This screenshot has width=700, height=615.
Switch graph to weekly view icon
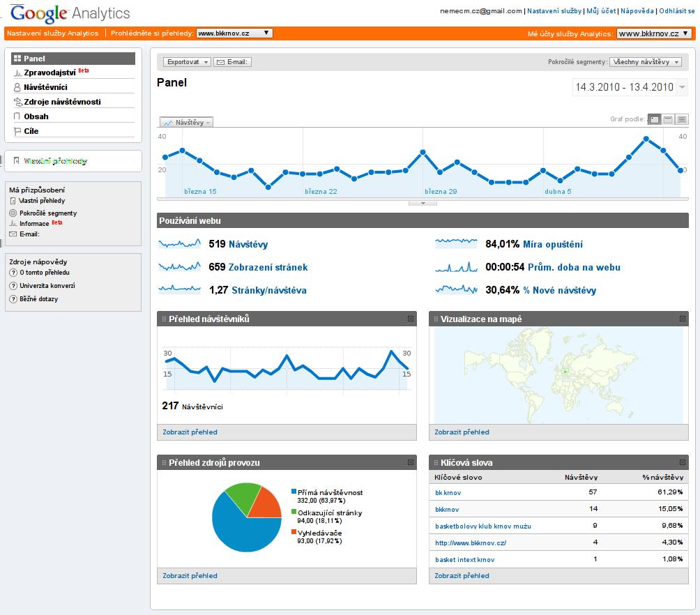(x=668, y=119)
